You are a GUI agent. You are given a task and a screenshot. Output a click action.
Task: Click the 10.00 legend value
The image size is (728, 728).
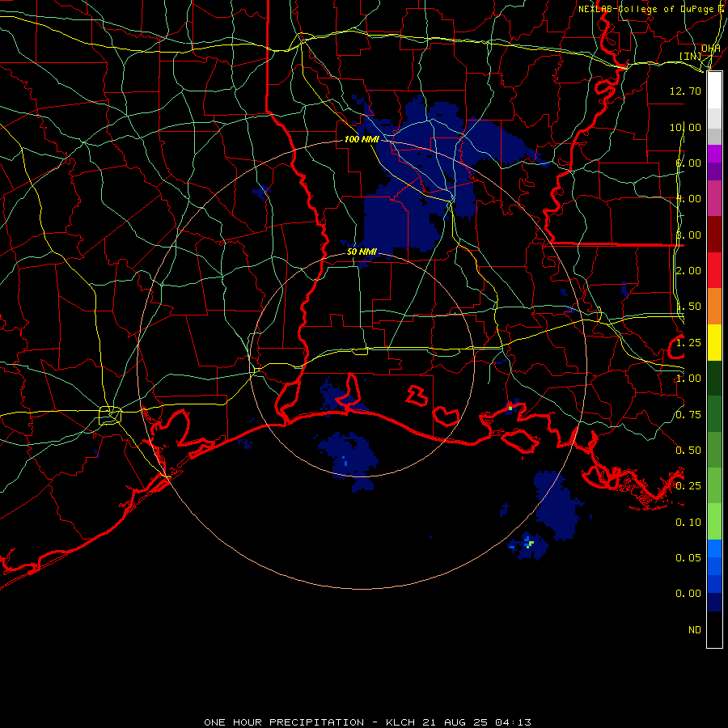(x=685, y=127)
